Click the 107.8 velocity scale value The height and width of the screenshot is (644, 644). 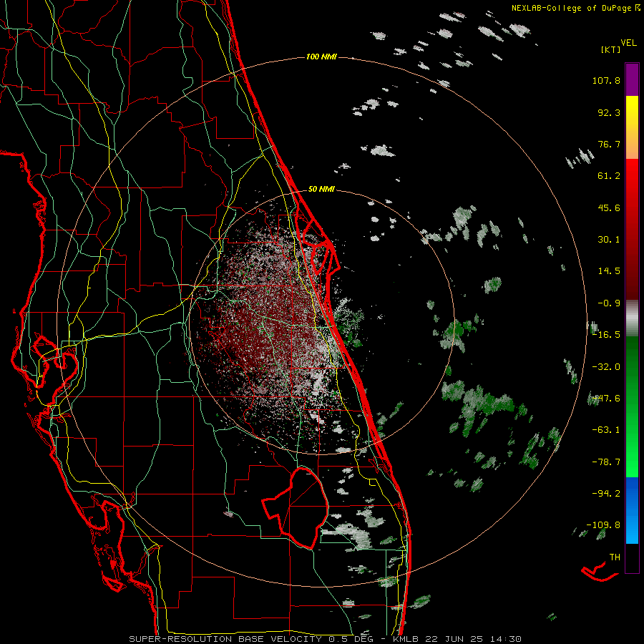point(606,80)
